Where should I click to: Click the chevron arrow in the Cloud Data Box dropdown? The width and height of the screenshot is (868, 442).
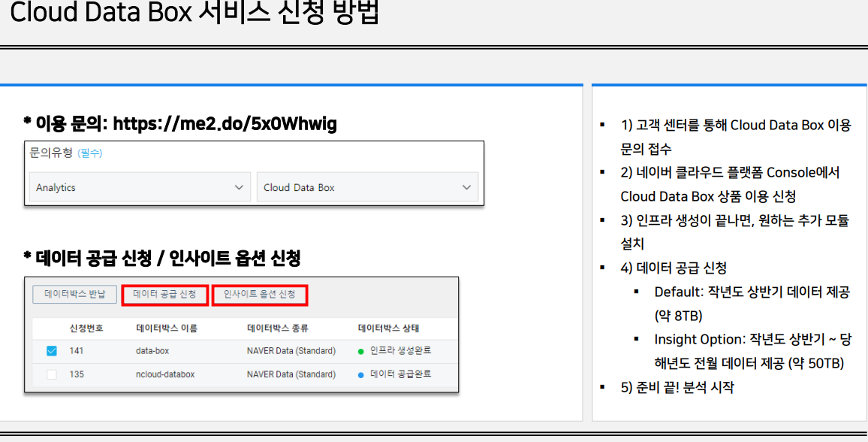466,187
